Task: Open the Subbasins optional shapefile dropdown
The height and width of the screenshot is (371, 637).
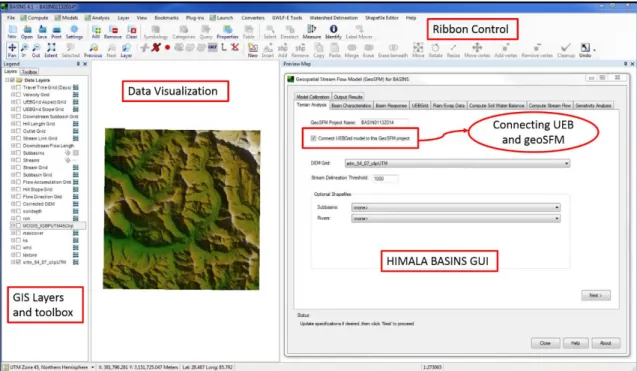Action: pos(456,207)
